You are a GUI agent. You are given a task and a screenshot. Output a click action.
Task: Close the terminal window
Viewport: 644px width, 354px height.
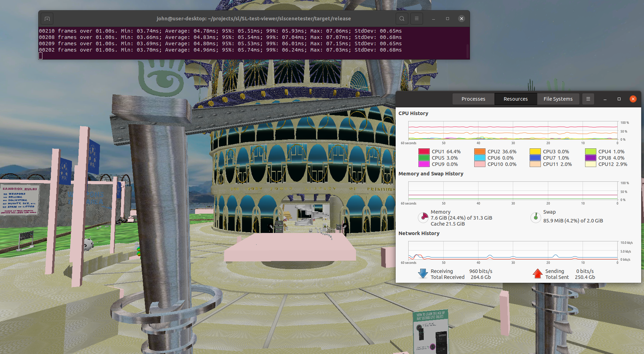[462, 19]
